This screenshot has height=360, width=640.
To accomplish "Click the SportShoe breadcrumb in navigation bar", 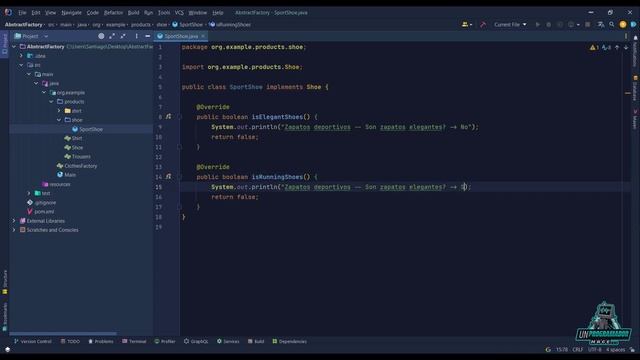I will pyautogui.click(x=187, y=24).
